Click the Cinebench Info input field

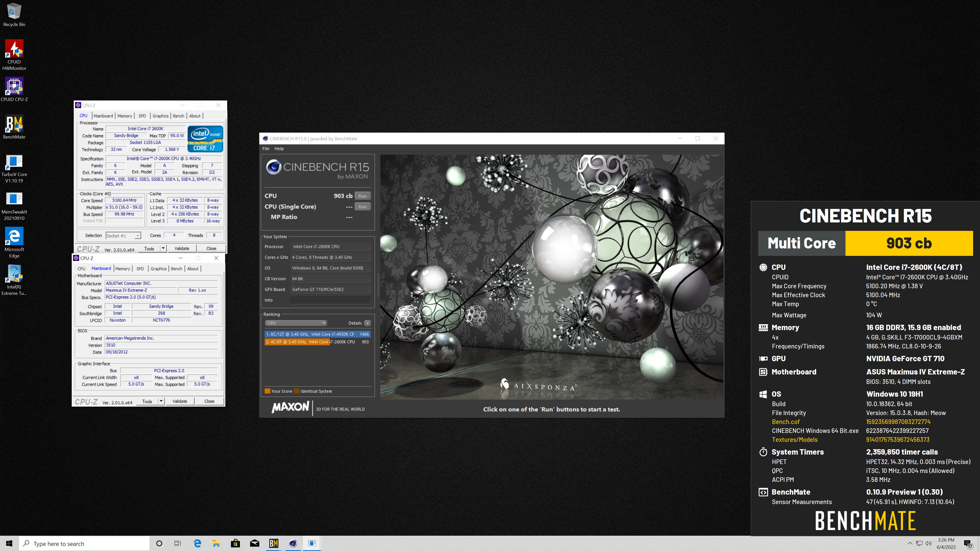330,300
